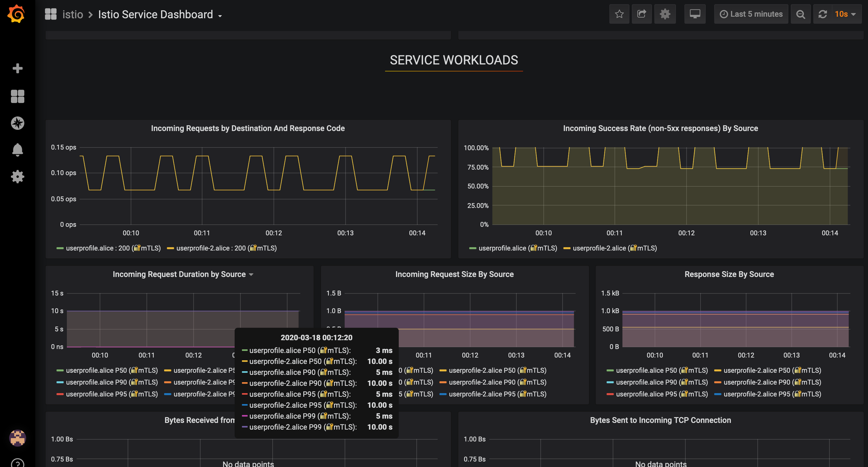The width and height of the screenshot is (868, 467).
Task: Refresh the dashboard now
Action: pos(823,14)
